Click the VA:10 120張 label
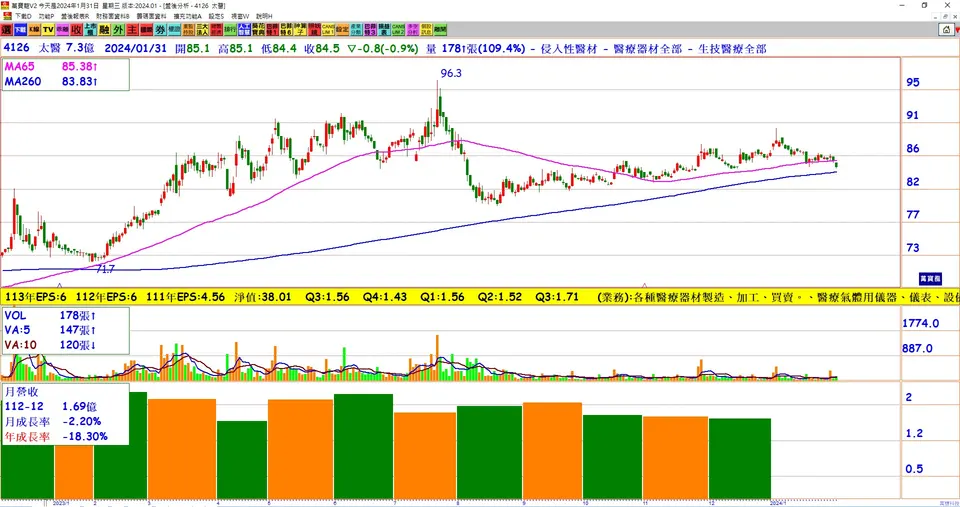The width and height of the screenshot is (960, 507). click(x=50, y=345)
